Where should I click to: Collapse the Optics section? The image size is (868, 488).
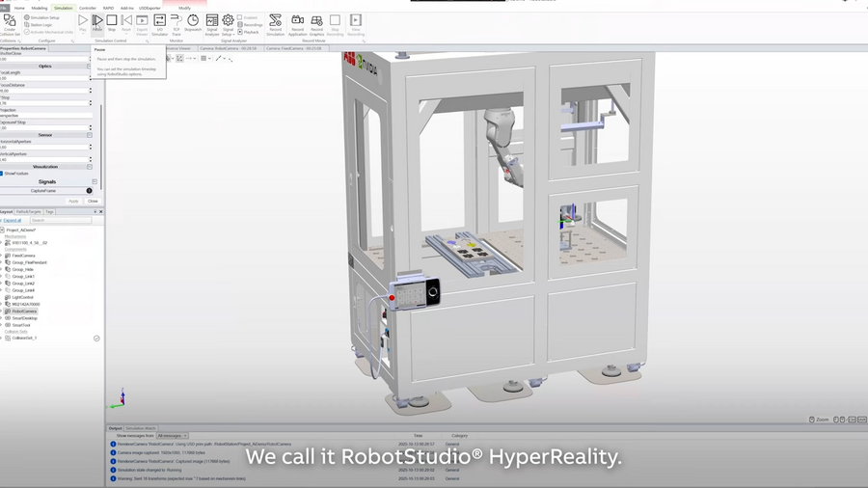[x=89, y=66]
